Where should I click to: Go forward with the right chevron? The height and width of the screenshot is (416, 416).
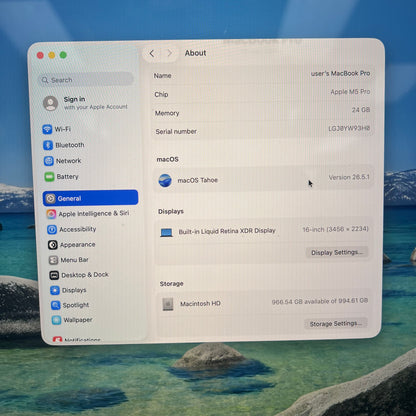(170, 53)
